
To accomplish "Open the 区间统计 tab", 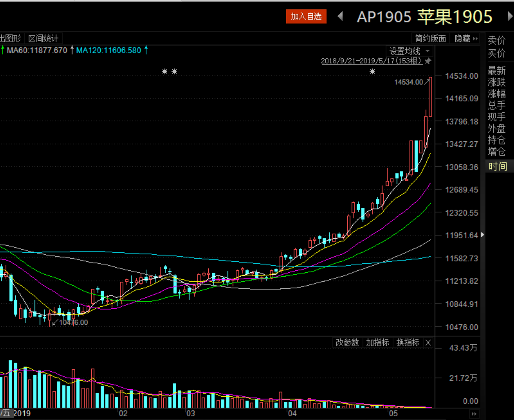I will pos(43,39).
